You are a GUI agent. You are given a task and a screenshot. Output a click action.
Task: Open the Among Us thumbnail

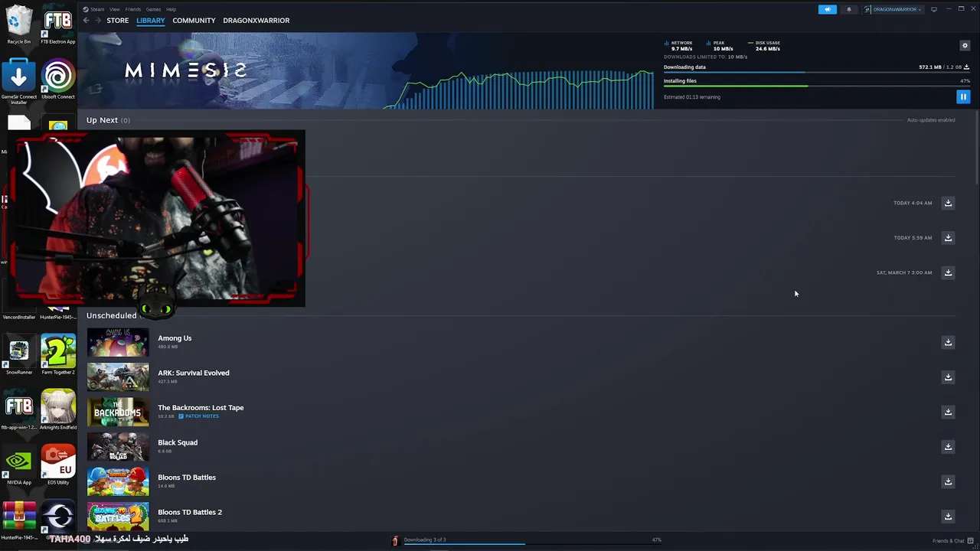pos(118,342)
